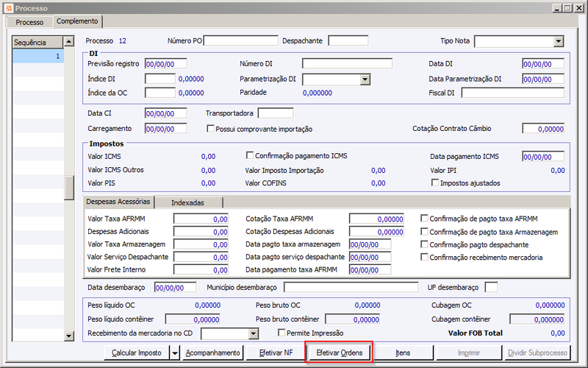588x368 pixels.
Task: Click the Efetivar NF button
Action: [276, 353]
